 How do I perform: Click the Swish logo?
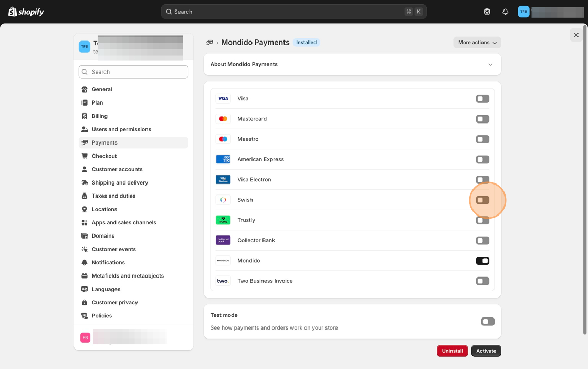click(x=223, y=200)
